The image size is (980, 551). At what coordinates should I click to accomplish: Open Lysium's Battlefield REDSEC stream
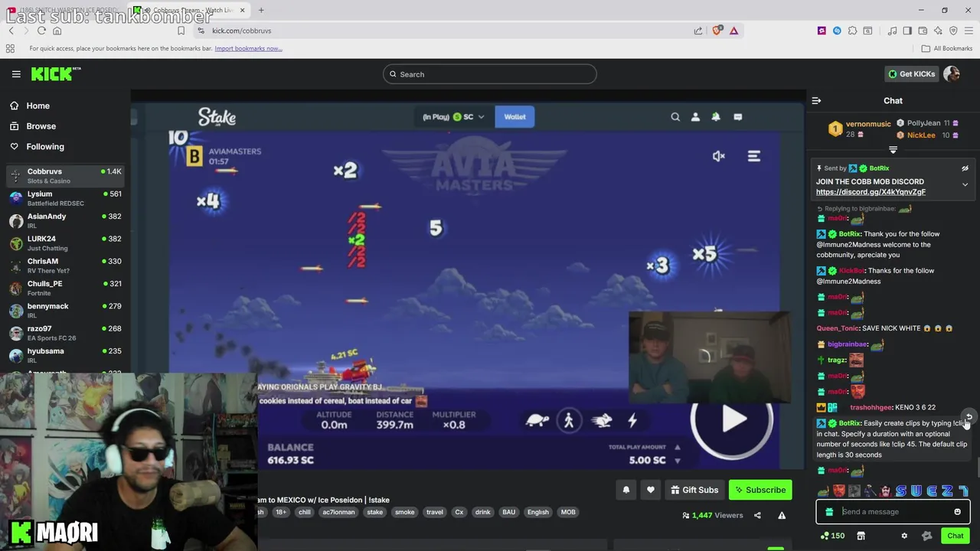pyautogui.click(x=65, y=198)
